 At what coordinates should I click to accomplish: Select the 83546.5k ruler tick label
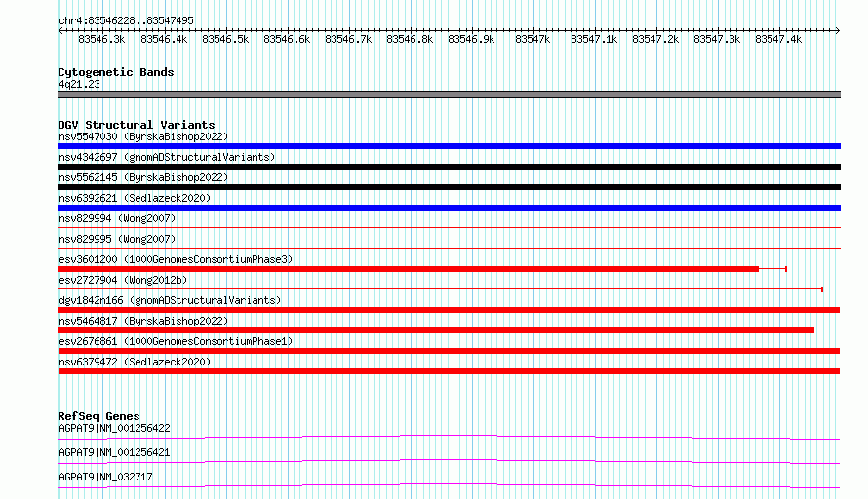(x=225, y=40)
